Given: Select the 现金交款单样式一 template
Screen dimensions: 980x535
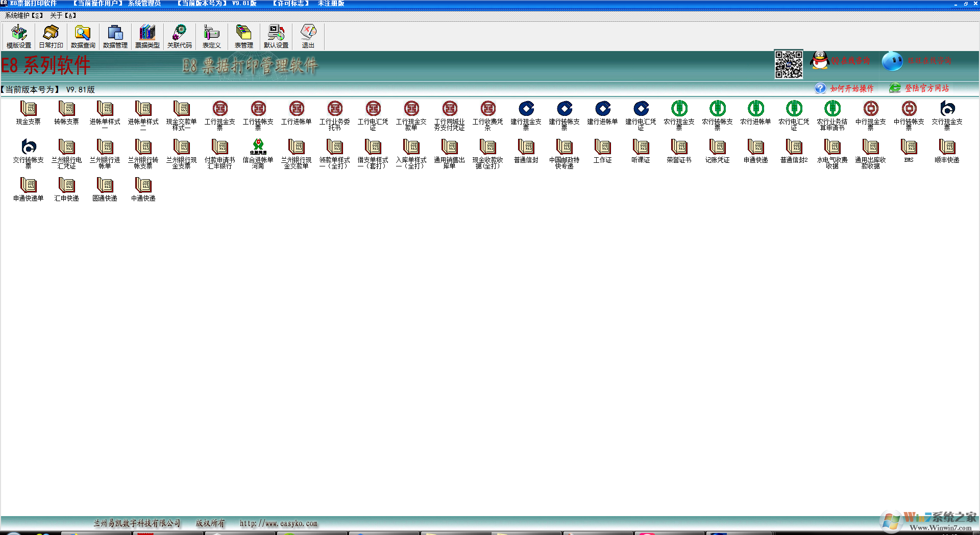Looking at the screenshot, I should coord(182,115).
